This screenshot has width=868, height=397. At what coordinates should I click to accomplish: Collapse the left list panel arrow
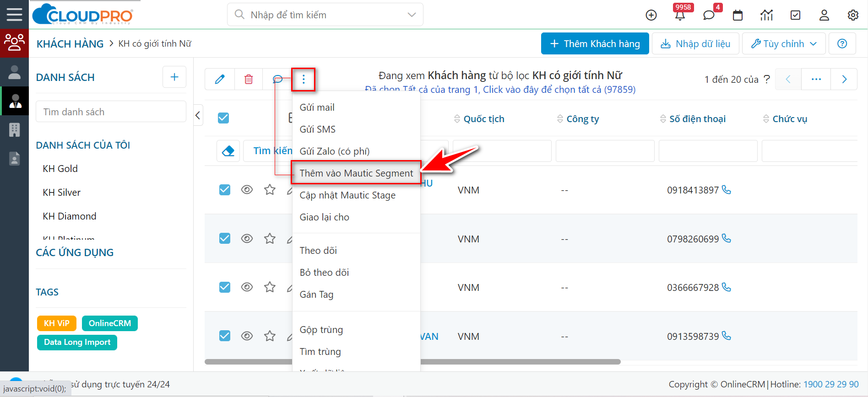[198, 115]
